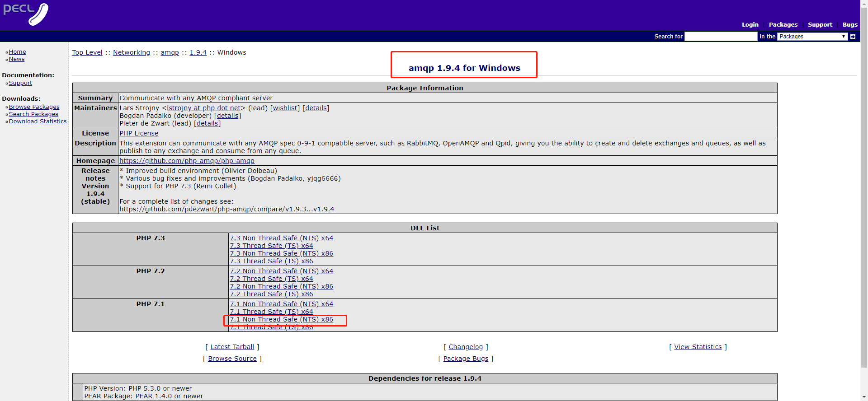The height and width of the screenshot is (401, 868).
Task: Select the 'amqp 1.9.4 for Windows' heading
Action: (464, 68)
